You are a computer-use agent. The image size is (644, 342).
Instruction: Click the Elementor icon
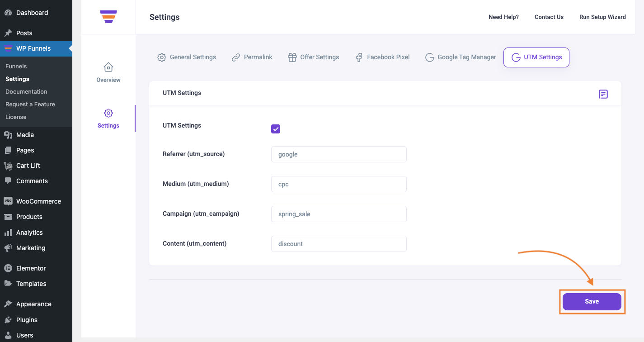point(8,268)
